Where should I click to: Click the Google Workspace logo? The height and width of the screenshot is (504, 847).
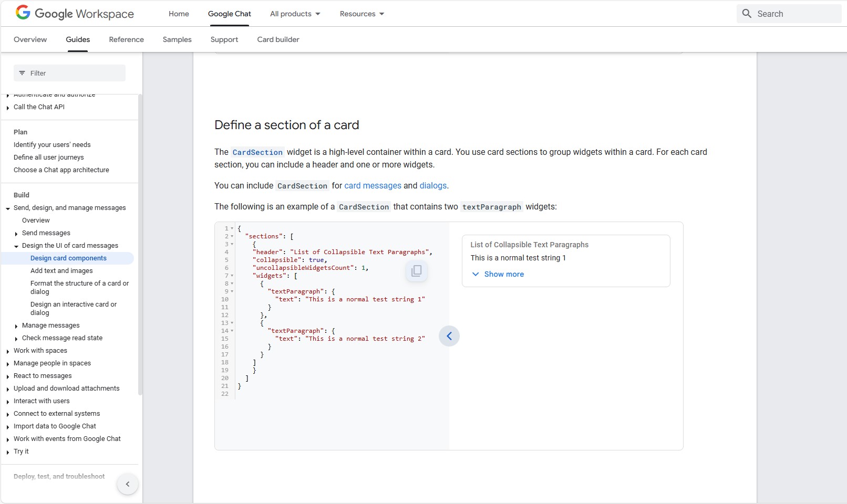tap(75, 14)
